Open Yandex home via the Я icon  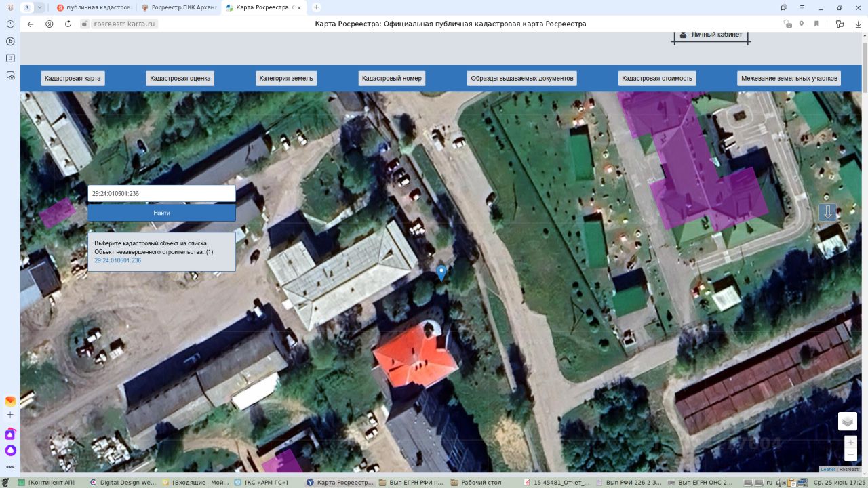point(49,24)
